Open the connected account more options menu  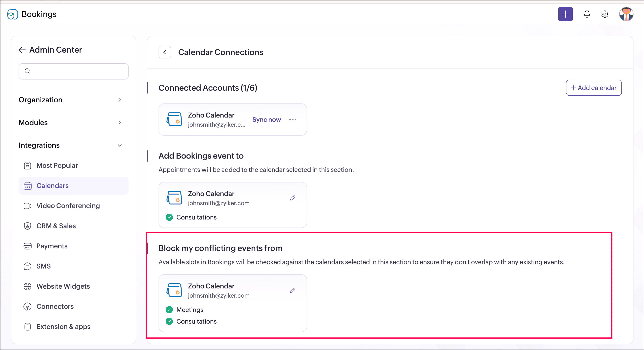(292, 120)
